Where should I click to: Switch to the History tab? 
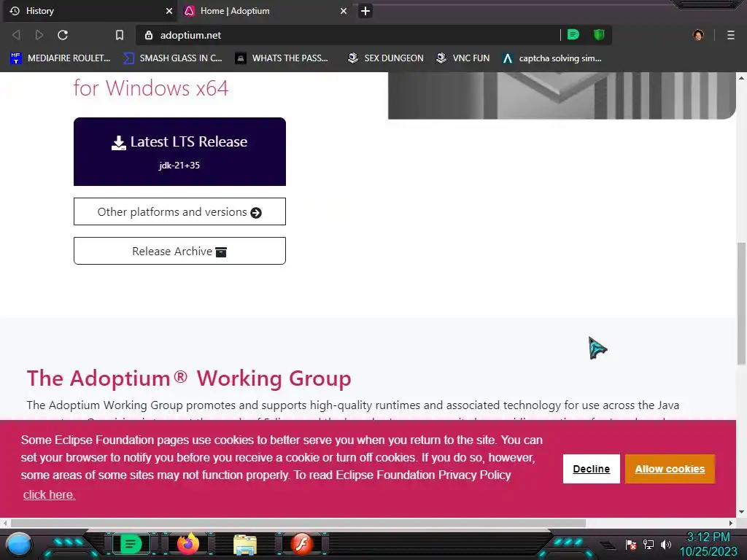[x=90, y=11]
